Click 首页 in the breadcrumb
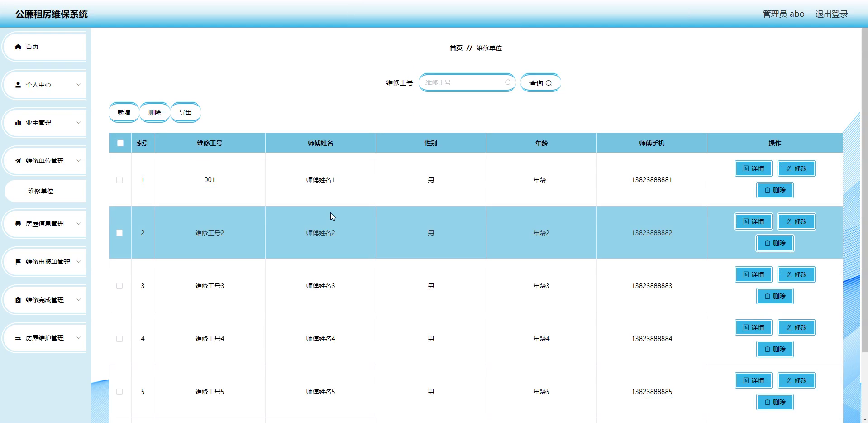 (x=456, y=48)
